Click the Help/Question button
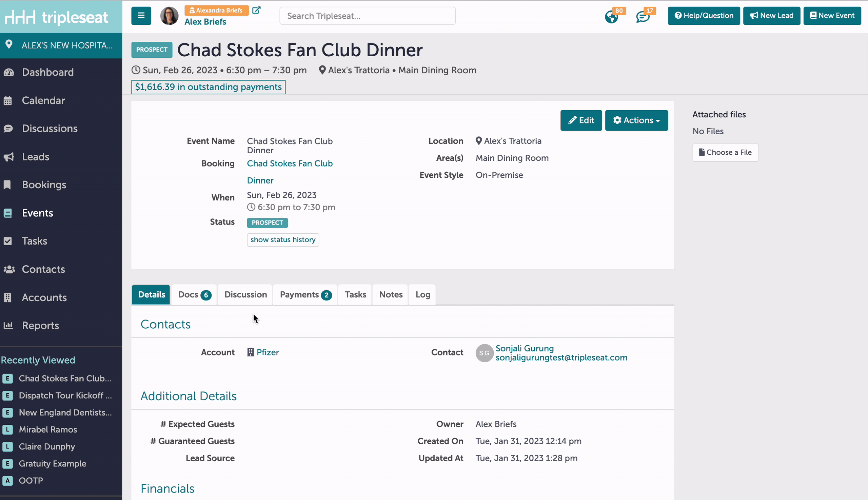 tap(704, 16)
